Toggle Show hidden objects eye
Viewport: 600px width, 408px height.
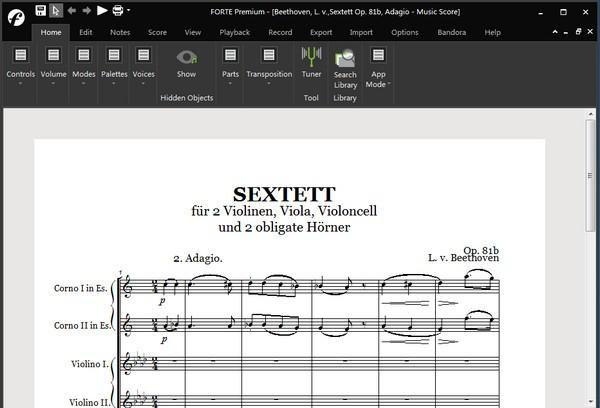(186, 62)
